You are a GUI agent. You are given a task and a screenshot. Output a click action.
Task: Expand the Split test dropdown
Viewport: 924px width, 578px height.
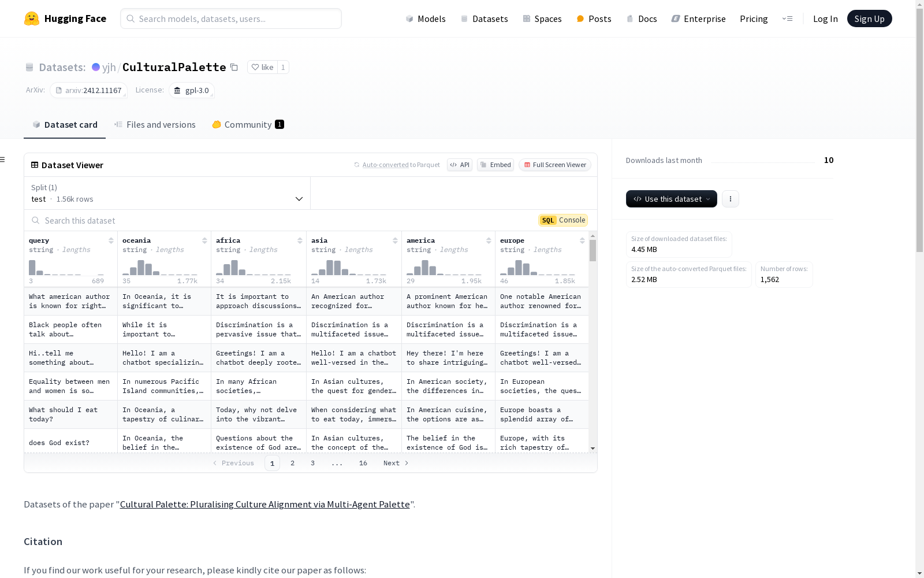point(167,193)
